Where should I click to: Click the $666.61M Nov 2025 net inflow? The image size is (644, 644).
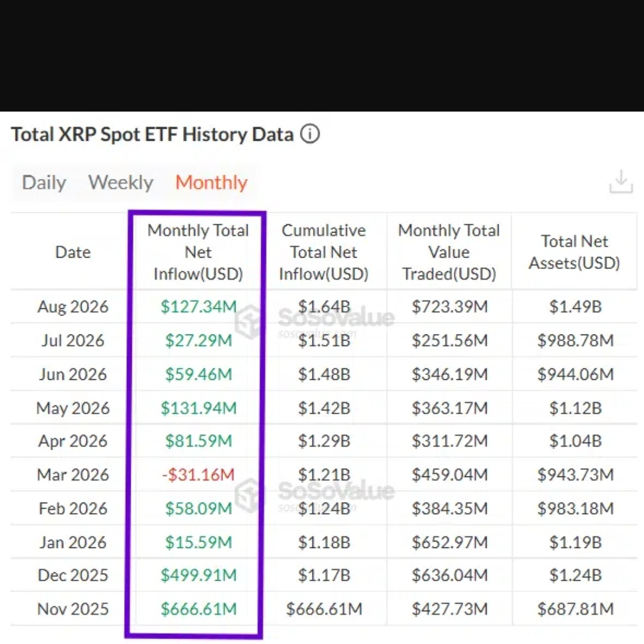point(199,609)
